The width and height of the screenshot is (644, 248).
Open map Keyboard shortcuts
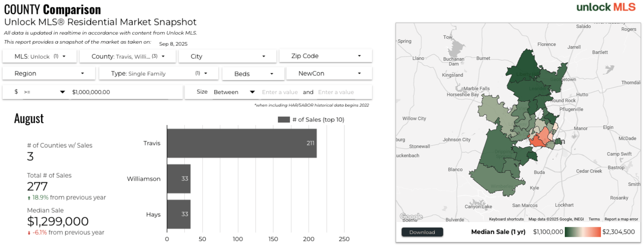(x=506, y=219)
